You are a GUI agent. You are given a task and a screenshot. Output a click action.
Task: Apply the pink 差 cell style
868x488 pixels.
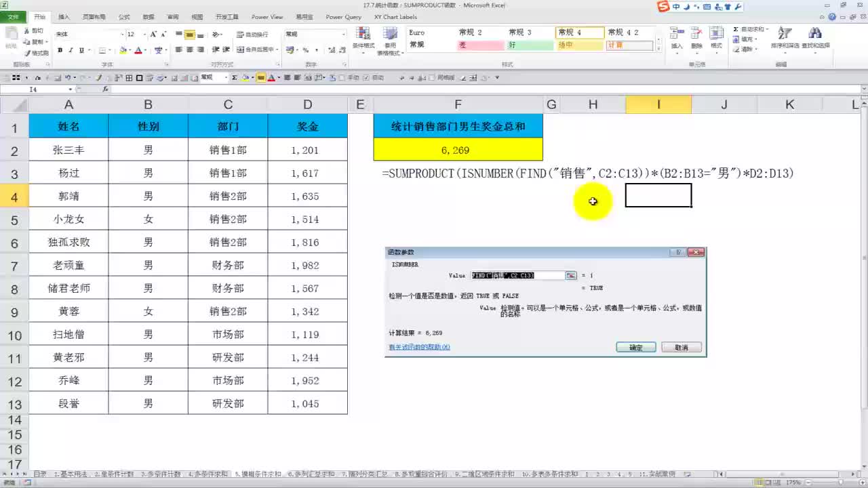(479, 45)
